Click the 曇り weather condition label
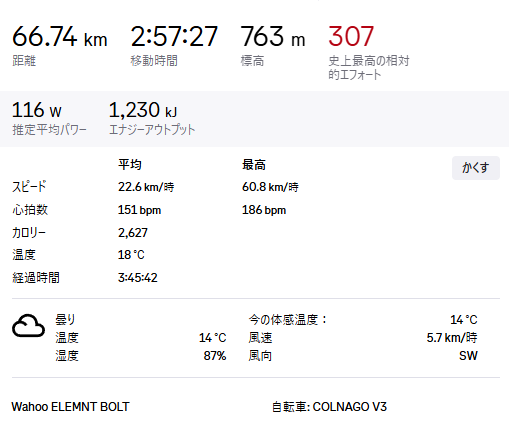The height and width of the screenshot is (434, 509). click(65, 319)
